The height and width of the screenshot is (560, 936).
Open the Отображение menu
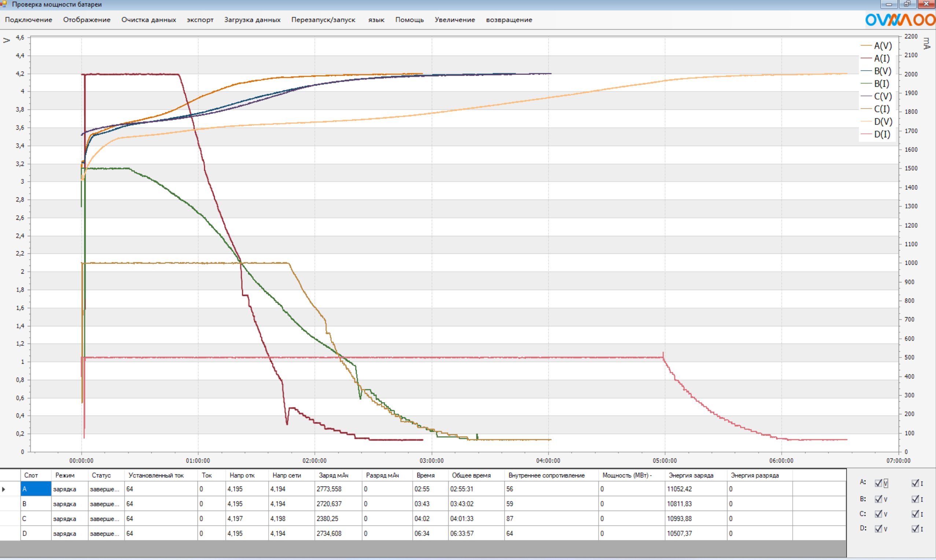86,20
